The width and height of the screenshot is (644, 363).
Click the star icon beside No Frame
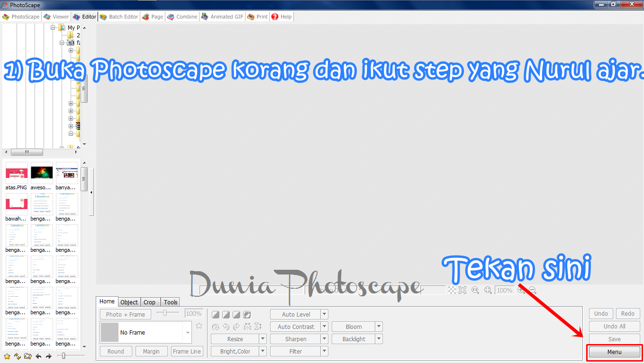coord(199,326)
